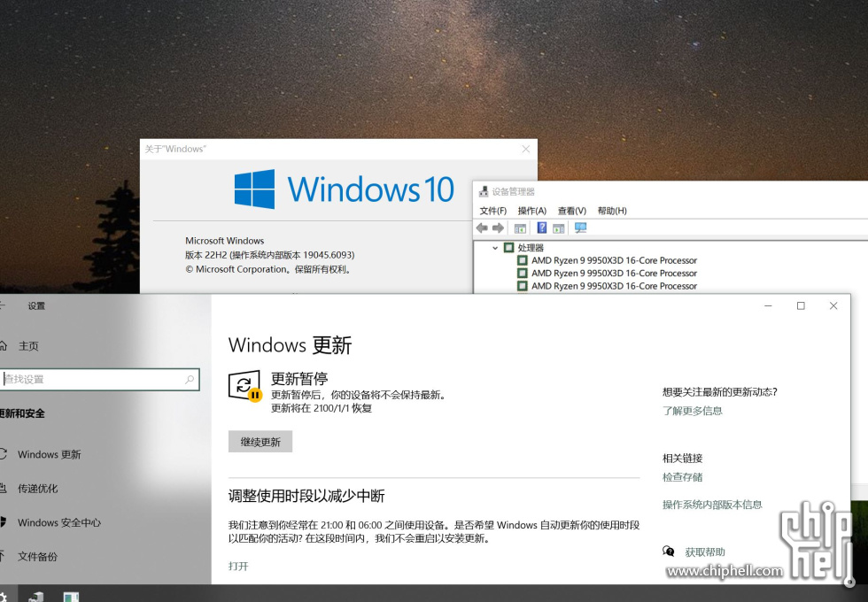The width and height of the screenshot is (868, 602).
Task: Click the Forward arrow in Device Manager toolbar
Action: pos(498,228)
